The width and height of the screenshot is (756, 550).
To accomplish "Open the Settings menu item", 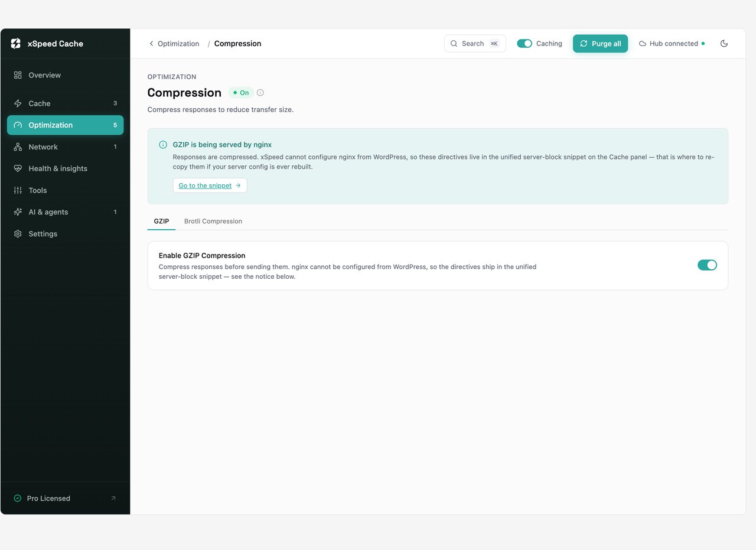I will coord(65,234).
